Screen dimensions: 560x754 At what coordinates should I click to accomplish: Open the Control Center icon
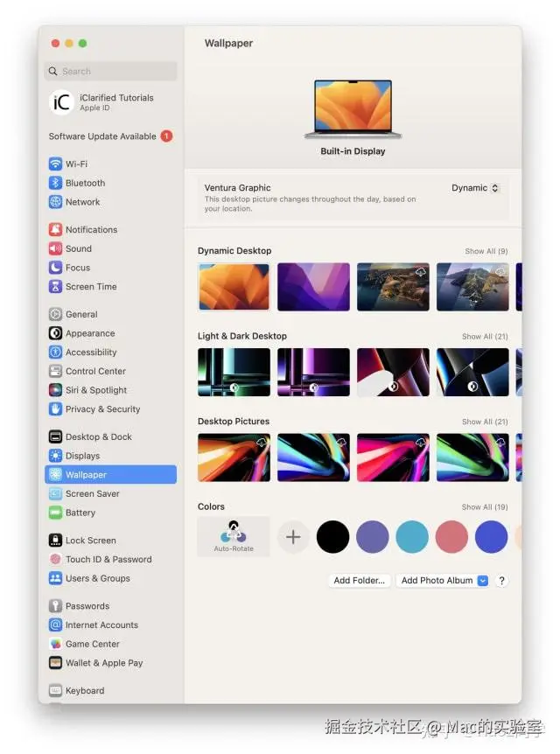pyautogui.click(x=55, y=371)
